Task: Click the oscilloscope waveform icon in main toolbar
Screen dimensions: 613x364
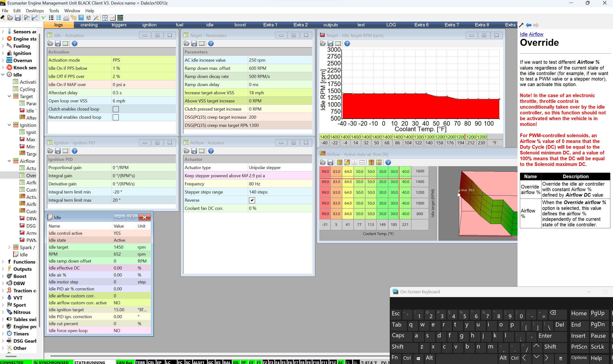Action: (x=105, y=18)
